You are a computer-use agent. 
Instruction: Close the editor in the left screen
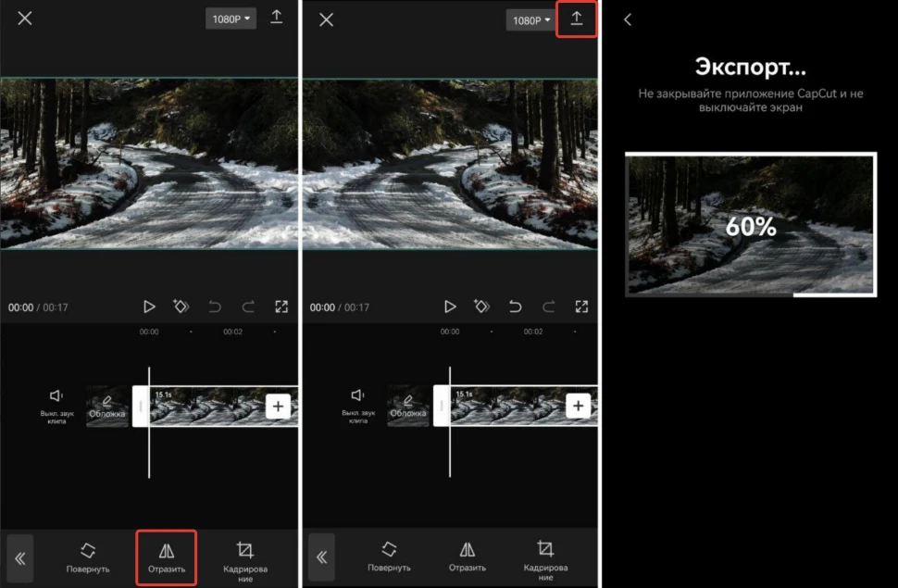(x=25, y=19)
